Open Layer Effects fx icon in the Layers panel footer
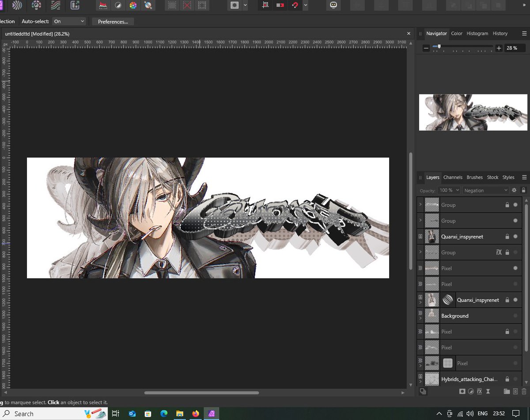 (479, 391)
